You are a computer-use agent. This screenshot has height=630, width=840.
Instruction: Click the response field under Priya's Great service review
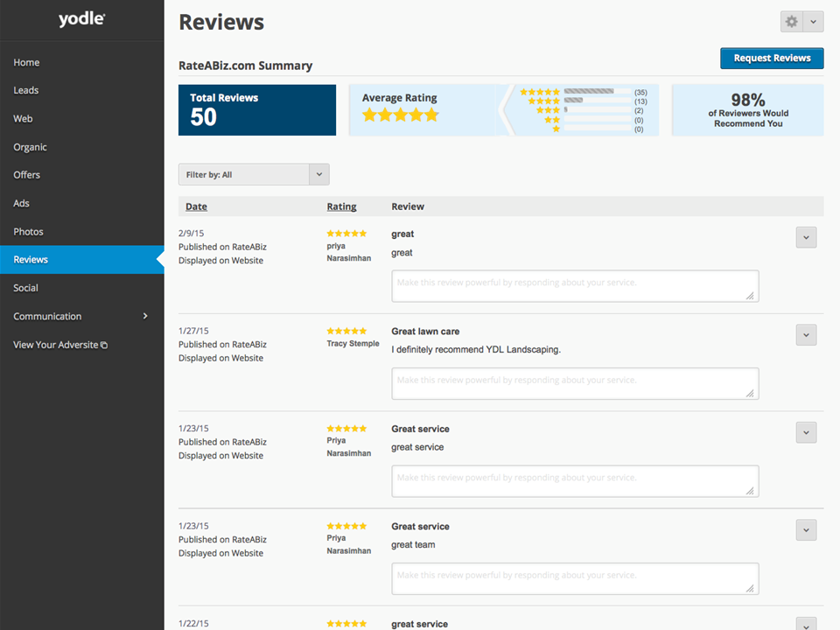click(575, 480)
